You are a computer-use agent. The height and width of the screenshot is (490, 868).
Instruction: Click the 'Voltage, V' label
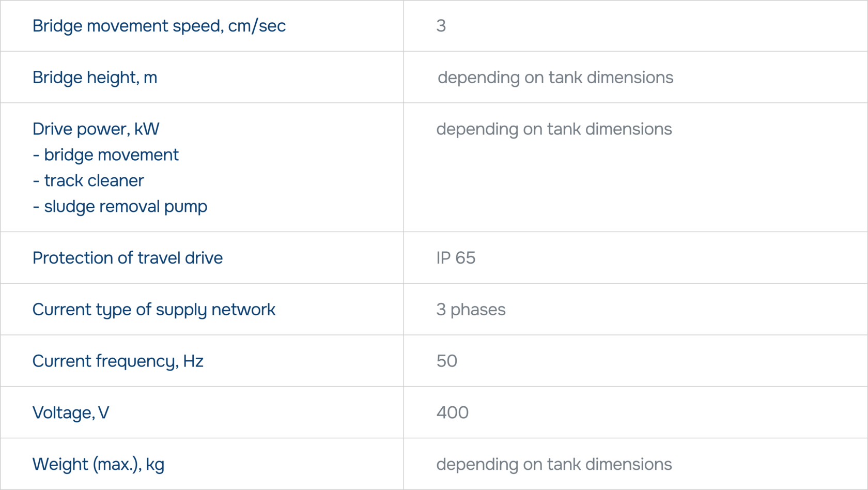point(71,413)
